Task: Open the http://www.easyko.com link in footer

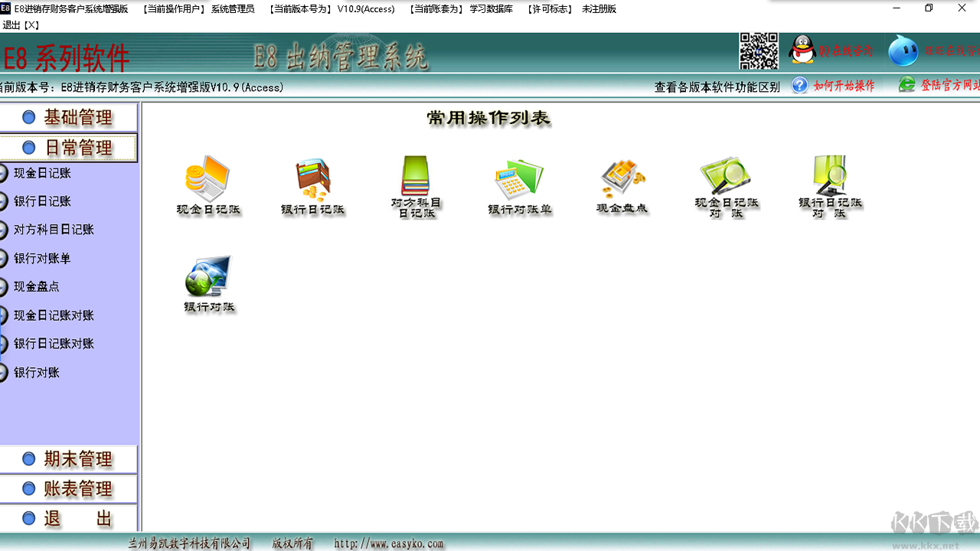Action: 389,543
